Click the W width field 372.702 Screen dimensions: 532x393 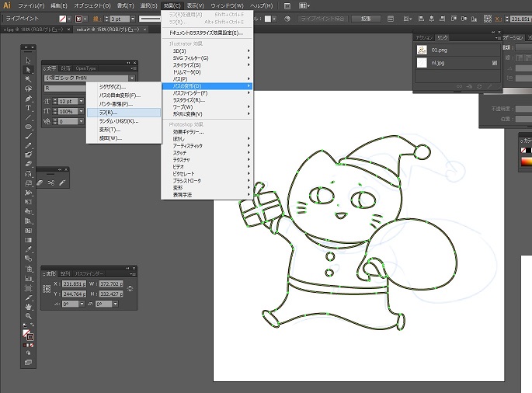pyautogui.click(x=111, y=283)
